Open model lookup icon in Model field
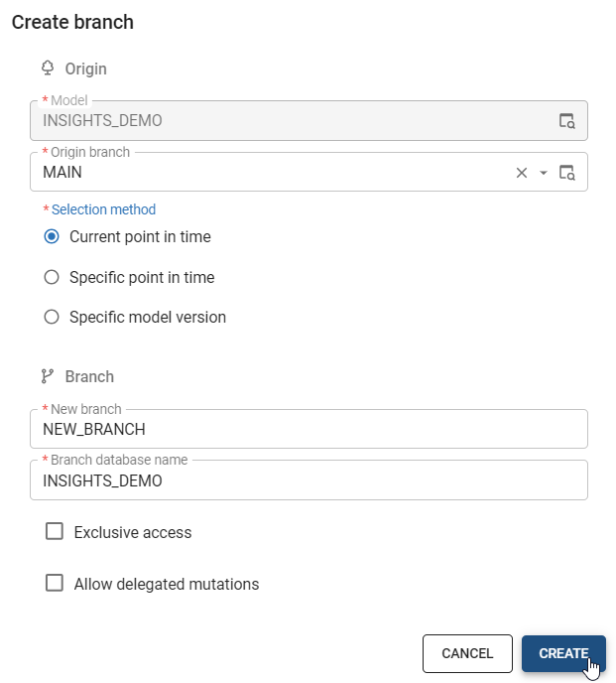The image size is (616, 683). click(566, 121)
